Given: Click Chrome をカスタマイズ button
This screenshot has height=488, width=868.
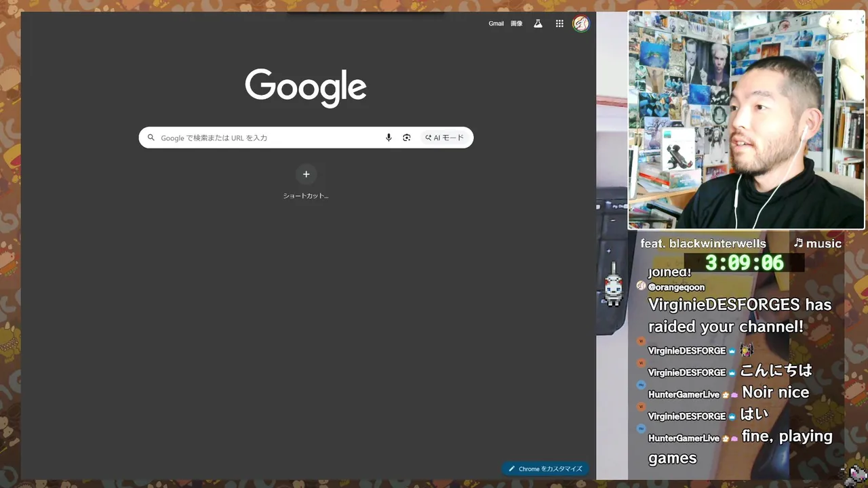Looking at the screenshot, I should (x=546, y=468).
